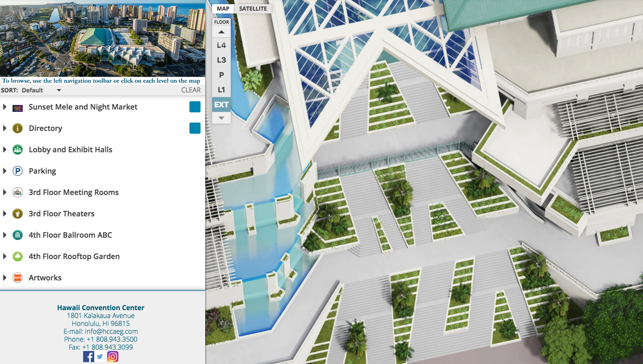This screenshot has width=643, height=364.
Task: Click the Honolulu, HI 96815 text
Action: 101,324
